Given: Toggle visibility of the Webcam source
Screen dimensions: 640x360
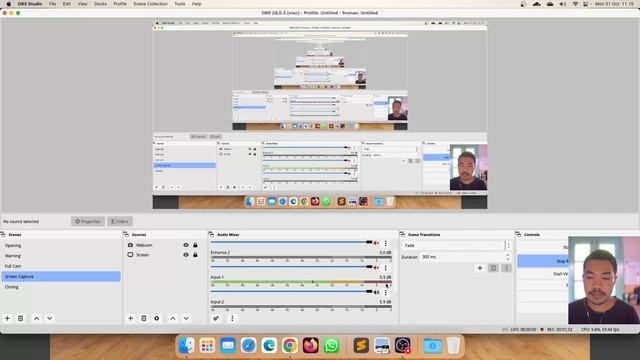Looking at the screenshot, I should [186, 245].
